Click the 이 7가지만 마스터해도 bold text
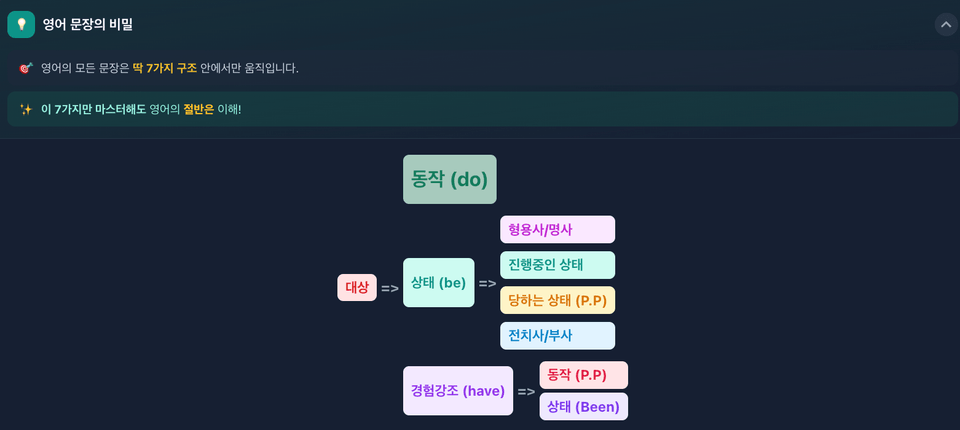This screenshot has width=960, height=430. (x=94, y=110)
